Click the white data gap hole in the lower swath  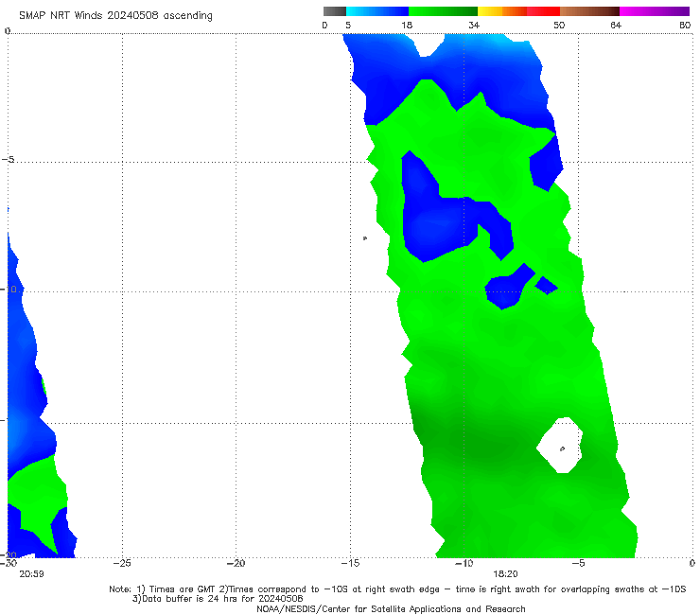click(560, 445)
